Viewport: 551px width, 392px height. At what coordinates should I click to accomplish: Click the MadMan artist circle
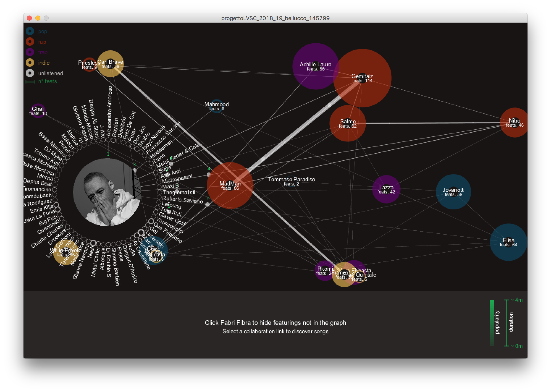click(x=230, y=185)
